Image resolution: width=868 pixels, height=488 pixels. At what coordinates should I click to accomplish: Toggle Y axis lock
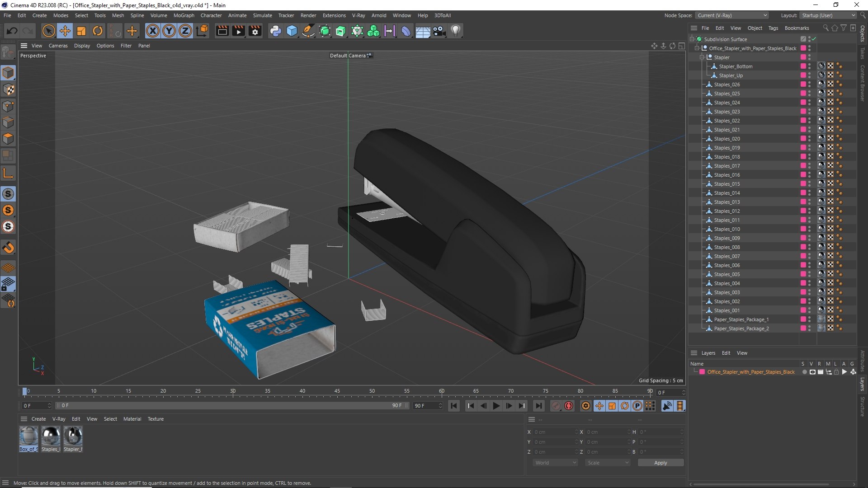pos(169,31)
